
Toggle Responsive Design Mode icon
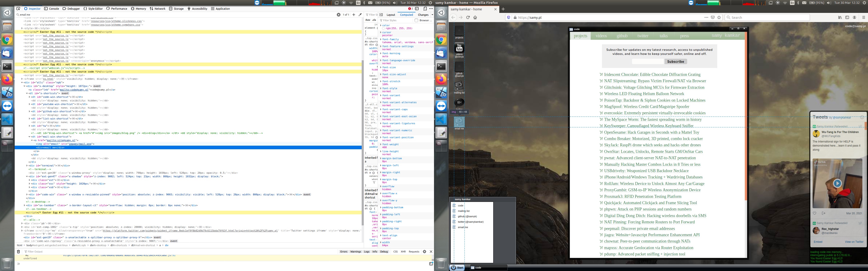(x=425, y=9)
